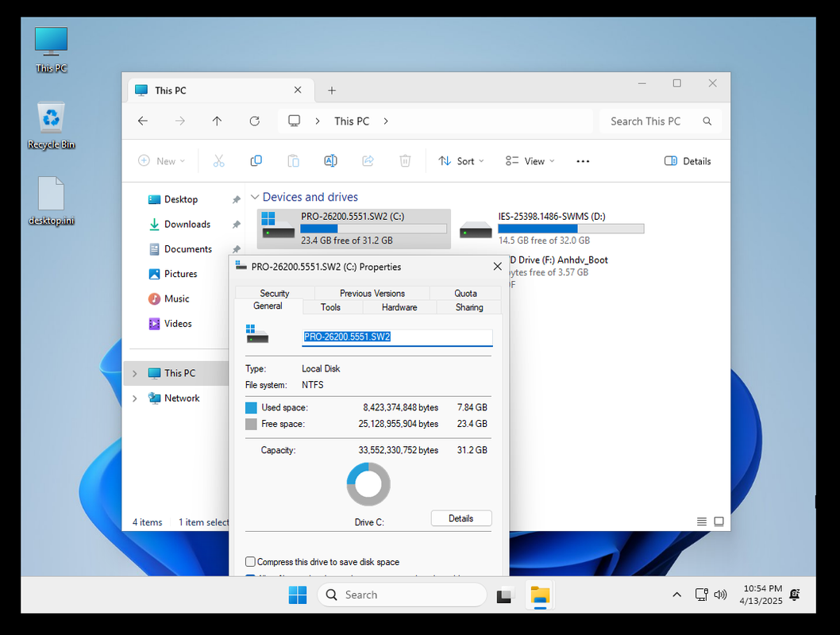Switch to the Security tab
The height and width of the screenshot is (635, 840).
[x=274, y=293]
